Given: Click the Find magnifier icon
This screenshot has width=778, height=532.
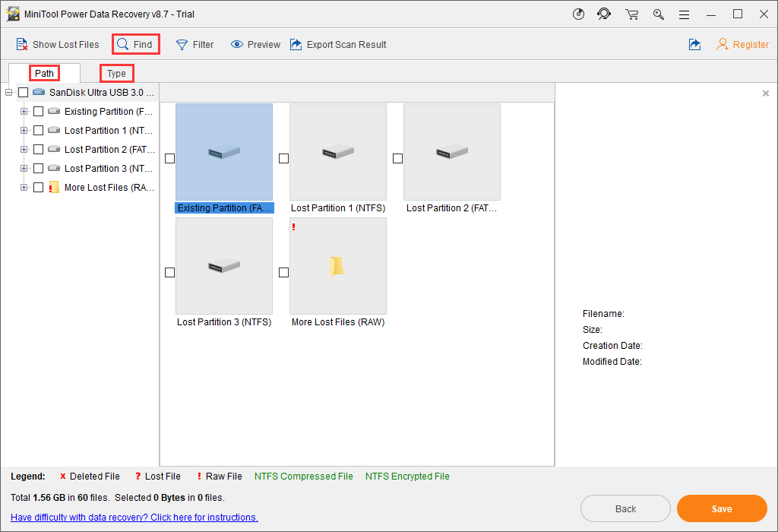Looking at the screenshot, I should pos(122,44).
